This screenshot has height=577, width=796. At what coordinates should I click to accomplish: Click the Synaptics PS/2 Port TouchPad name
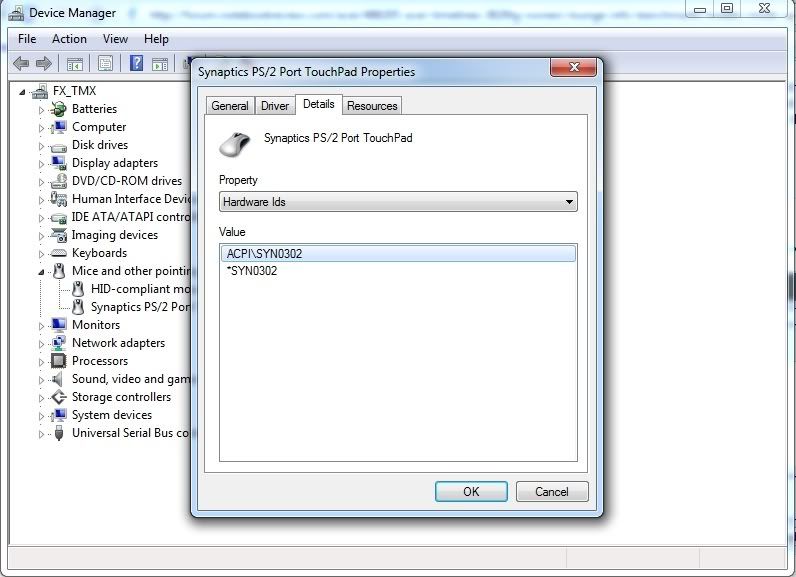pos(338,138)
